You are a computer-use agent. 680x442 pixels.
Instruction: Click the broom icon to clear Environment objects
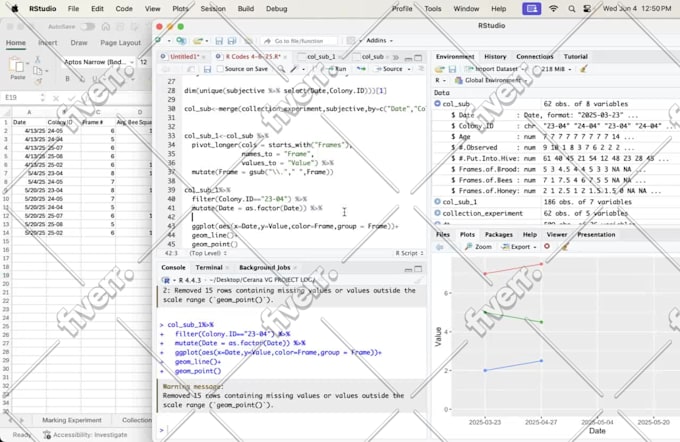(x=584, y=69)
